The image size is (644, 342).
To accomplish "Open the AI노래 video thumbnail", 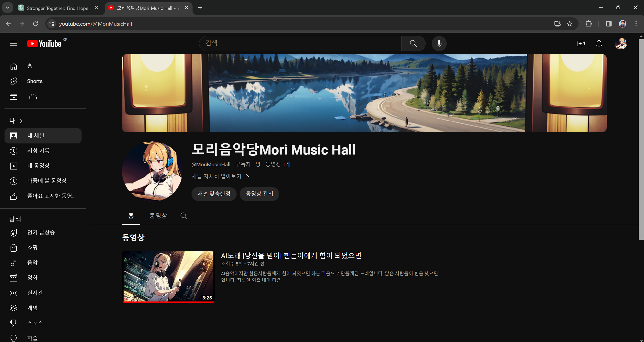I will pyautogui.click(x=168, y=277).
